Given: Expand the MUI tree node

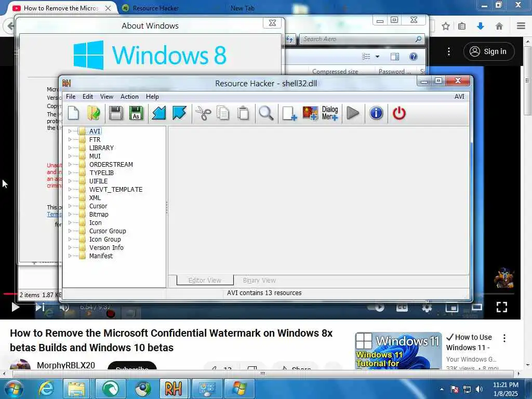Looking at the screenshot, I should [x=70, y=156].
